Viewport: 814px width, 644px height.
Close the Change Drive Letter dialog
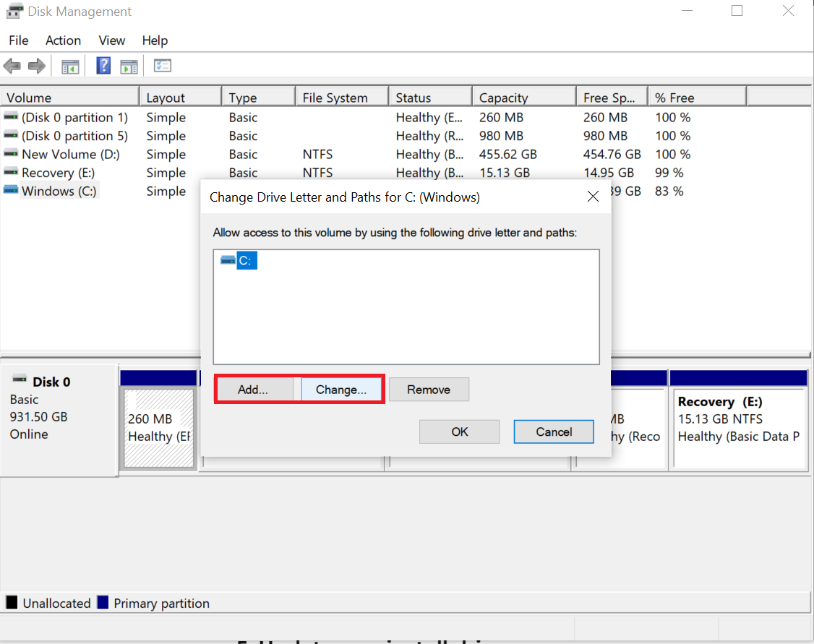593,197
